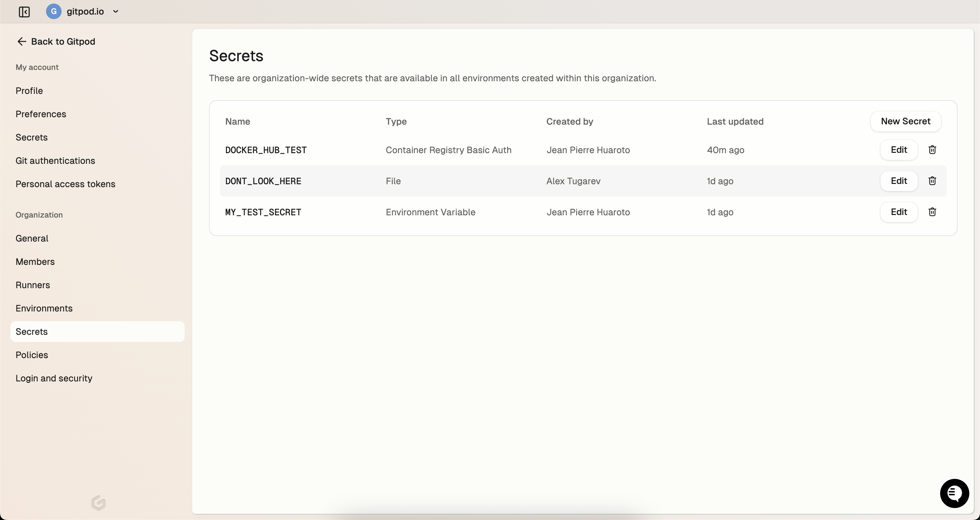
Task: Edit the MY_TEST_SECRET secret
Action: click(899, 212)
